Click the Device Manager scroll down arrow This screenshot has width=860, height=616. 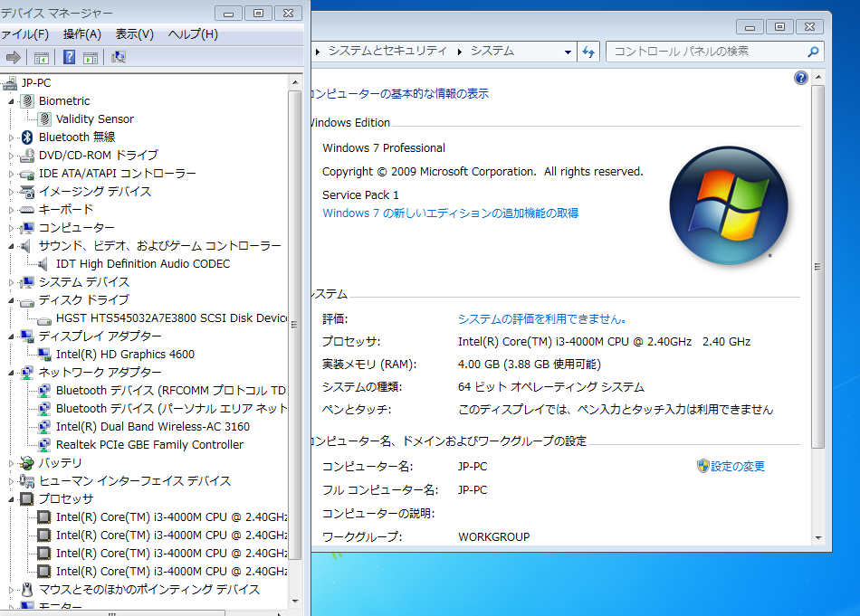pyautogui.click(x=295, y=602)
